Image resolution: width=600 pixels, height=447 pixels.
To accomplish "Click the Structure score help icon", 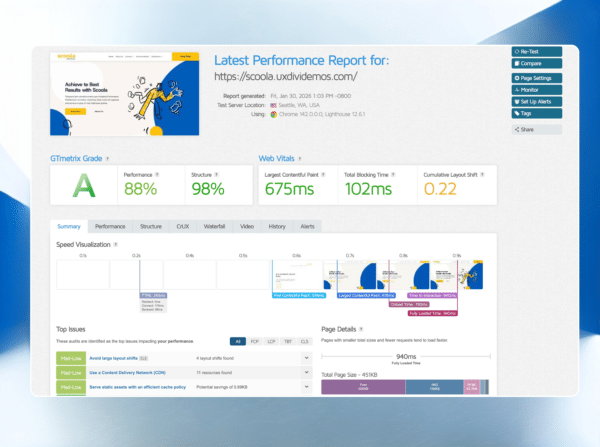I will tap(216, 175).
